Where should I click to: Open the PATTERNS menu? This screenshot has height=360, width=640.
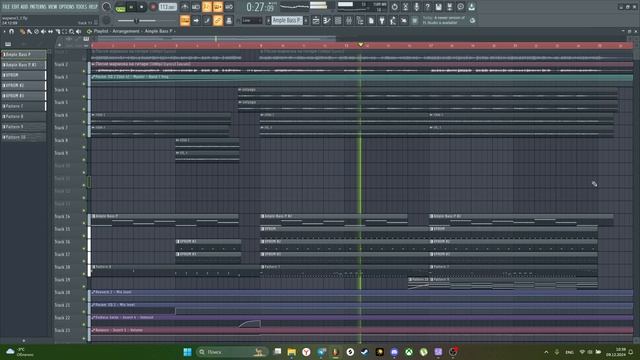38,7
